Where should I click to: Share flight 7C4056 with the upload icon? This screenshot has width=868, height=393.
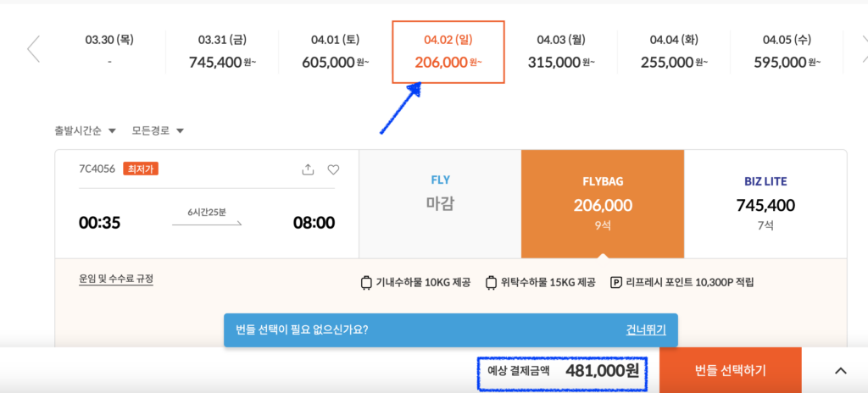click(x=308, y=170)
